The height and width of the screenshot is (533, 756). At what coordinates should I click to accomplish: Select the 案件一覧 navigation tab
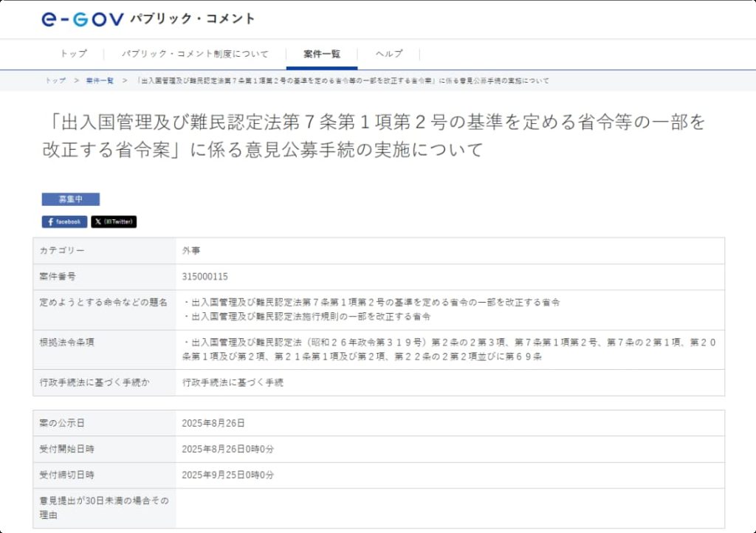pyautogui.click(x=322, y=54)
